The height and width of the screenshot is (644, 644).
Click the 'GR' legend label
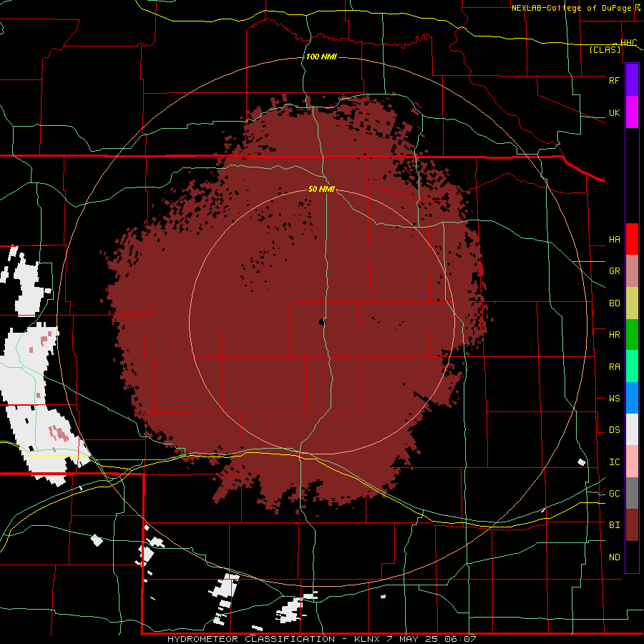click(x=614, y=270)
